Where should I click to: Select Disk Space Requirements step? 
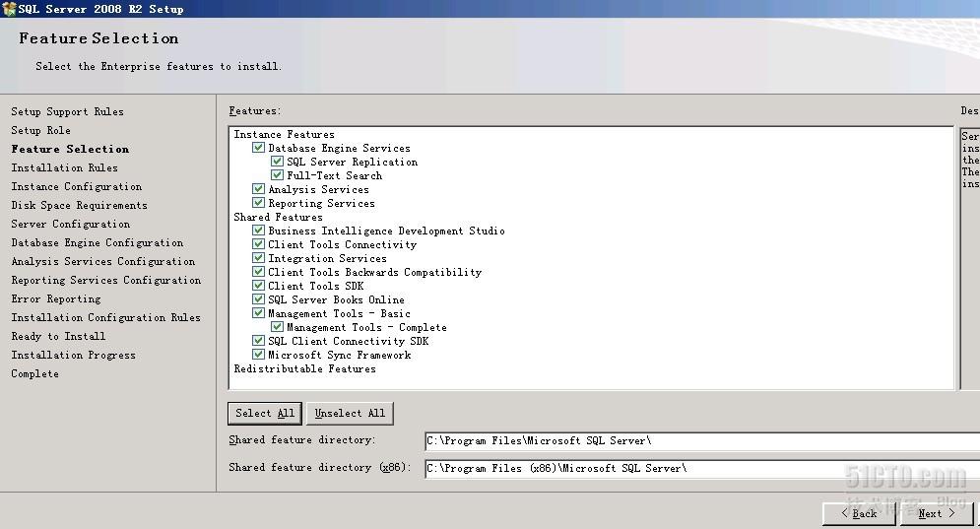point(80,206)
